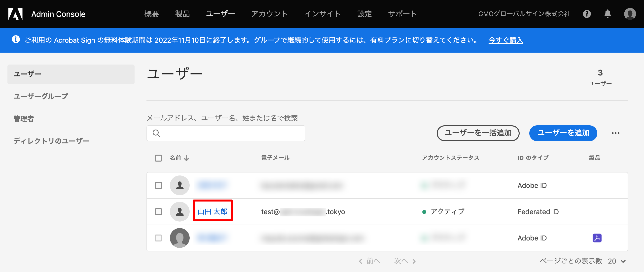The height and width of the screenshot is (272, 644).
Task: Click the ID のタイプ column header
Action: coord(533,158)
